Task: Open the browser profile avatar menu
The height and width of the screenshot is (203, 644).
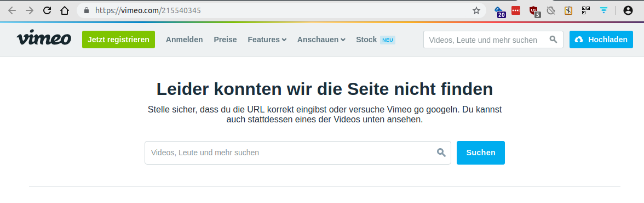Action: click(x=628, y=11)
